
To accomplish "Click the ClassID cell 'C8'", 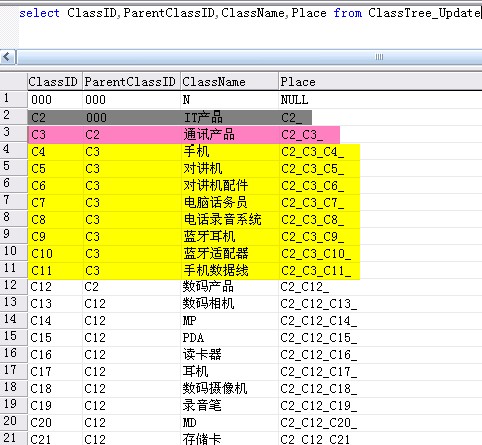I will tap(38, 220).
